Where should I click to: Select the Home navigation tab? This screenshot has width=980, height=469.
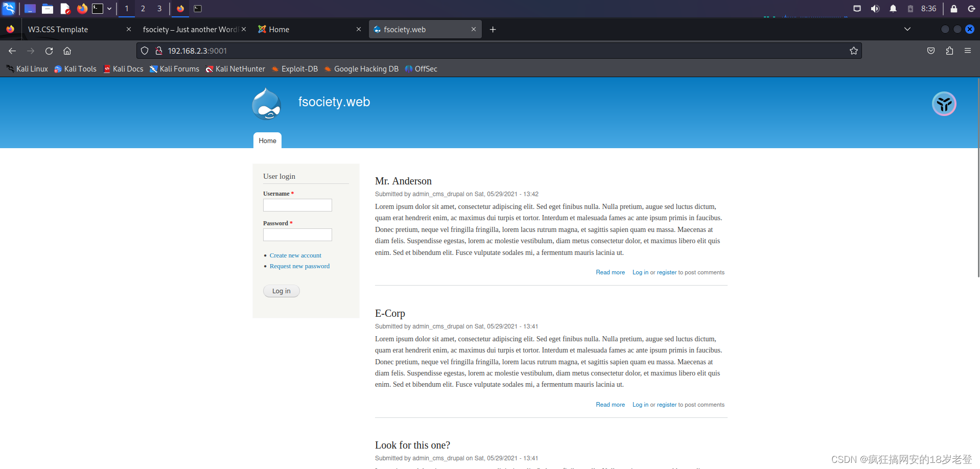[x=267, y=140]
